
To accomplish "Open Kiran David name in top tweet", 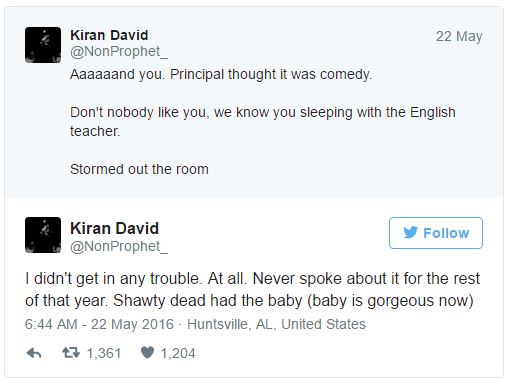I will point(109,35).
